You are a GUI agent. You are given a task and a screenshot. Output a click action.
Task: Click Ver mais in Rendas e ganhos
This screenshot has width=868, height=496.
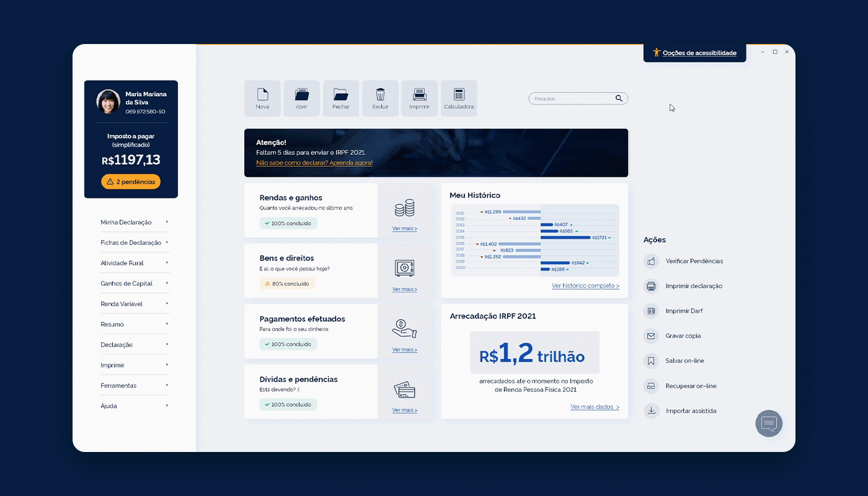coord(405,229)
